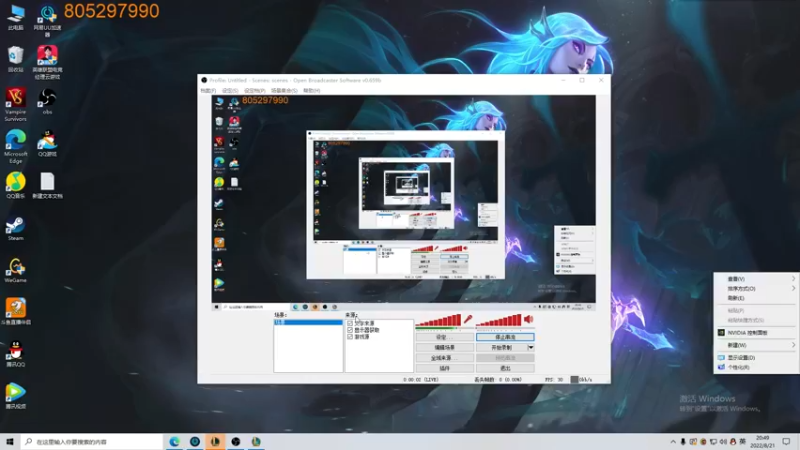This screenshot has width=800, height=450.
Task: Select the Microsoft Edge desktop icon
Action: tap(15, 146)
